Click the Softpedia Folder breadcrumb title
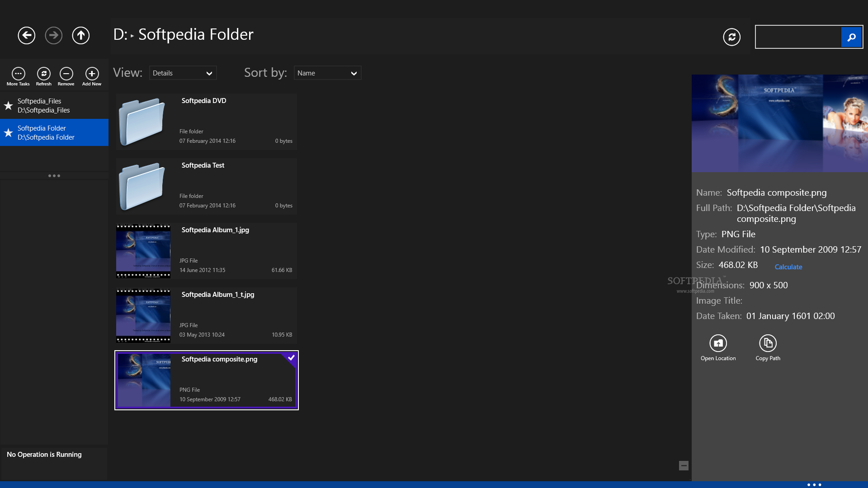 (196, 34)
